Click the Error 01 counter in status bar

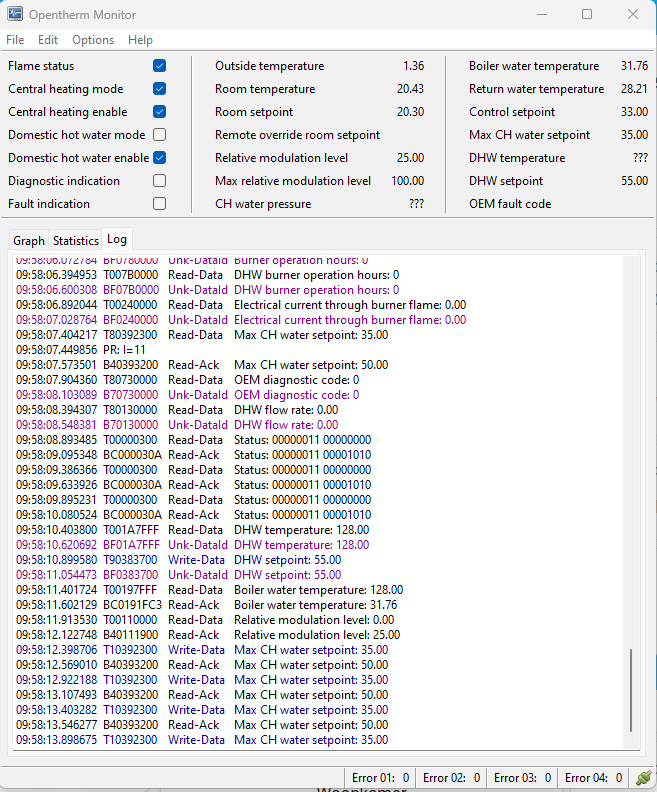point(380,778)
